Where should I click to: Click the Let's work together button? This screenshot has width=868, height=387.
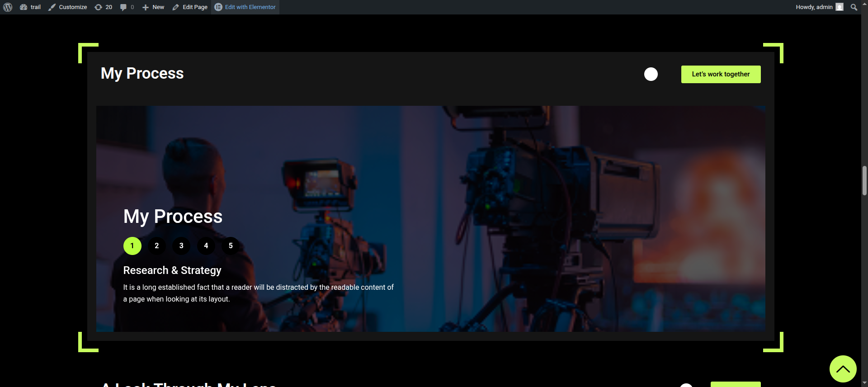click(721, 74)
